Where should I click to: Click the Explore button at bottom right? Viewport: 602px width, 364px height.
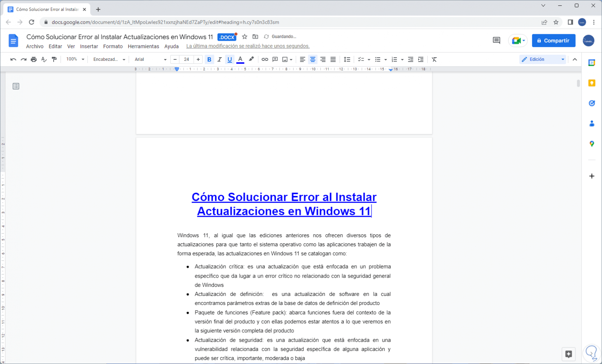pyautogui.click(x=568, y=354)
